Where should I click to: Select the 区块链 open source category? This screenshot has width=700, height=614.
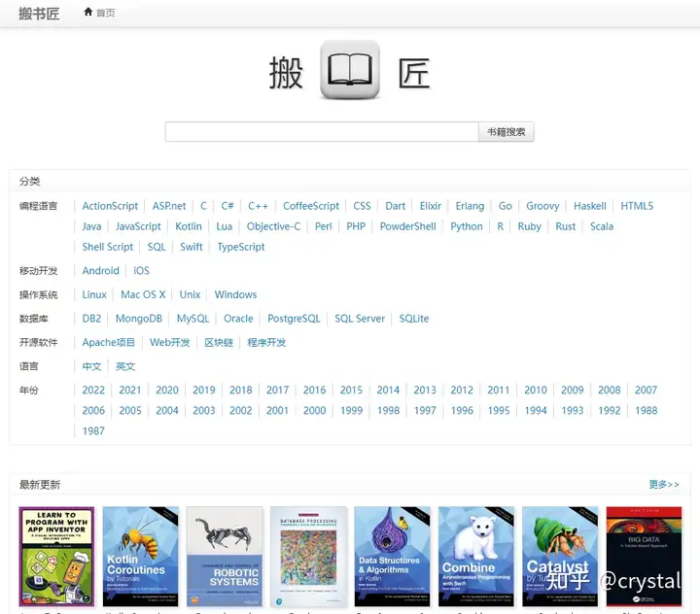pos(219,343)
